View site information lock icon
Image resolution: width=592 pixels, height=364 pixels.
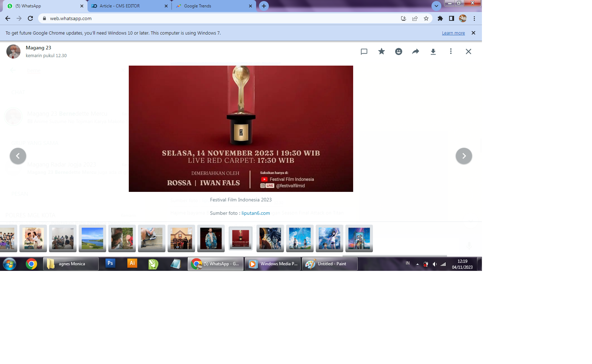pyautogui.click(x=44, y=18)
